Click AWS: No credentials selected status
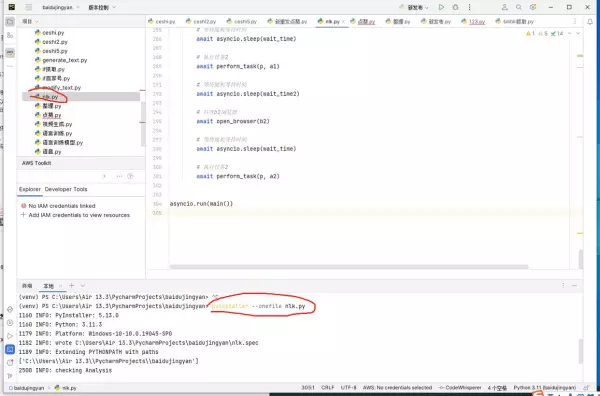The height and width of the screenshot is (396, 600). click(397, 388)
